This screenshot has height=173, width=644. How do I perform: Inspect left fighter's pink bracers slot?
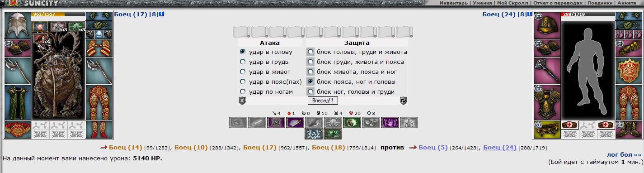(x=18, y=48)
